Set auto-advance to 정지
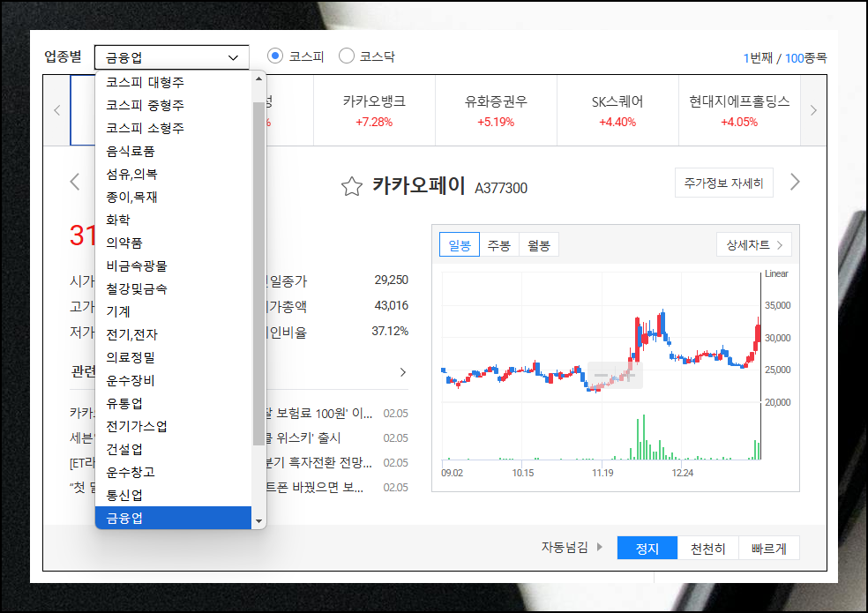This screenshot has width=868, height=613. click(647, 549)
